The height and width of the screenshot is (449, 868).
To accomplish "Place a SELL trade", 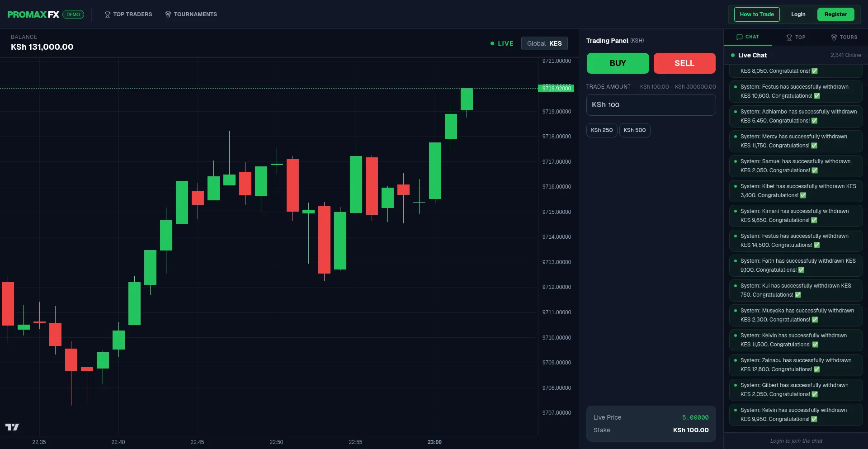I will coord(684,63).
